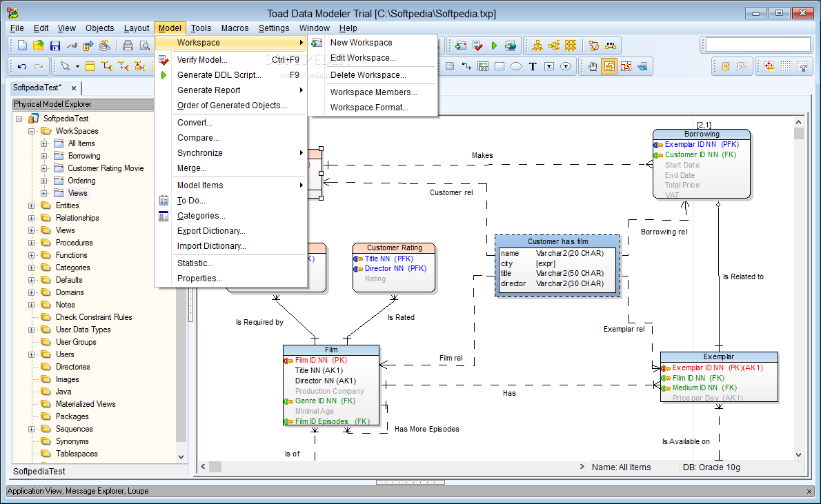Select the Image shape tool icon

coord(483,66)
